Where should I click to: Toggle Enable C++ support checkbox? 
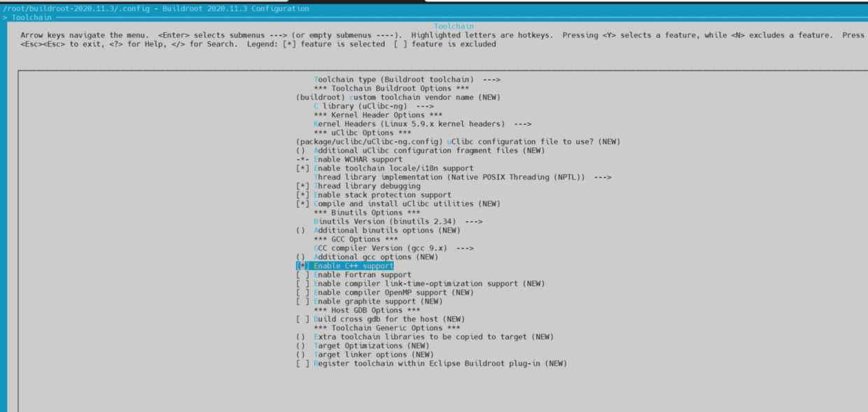click(345, 266)
